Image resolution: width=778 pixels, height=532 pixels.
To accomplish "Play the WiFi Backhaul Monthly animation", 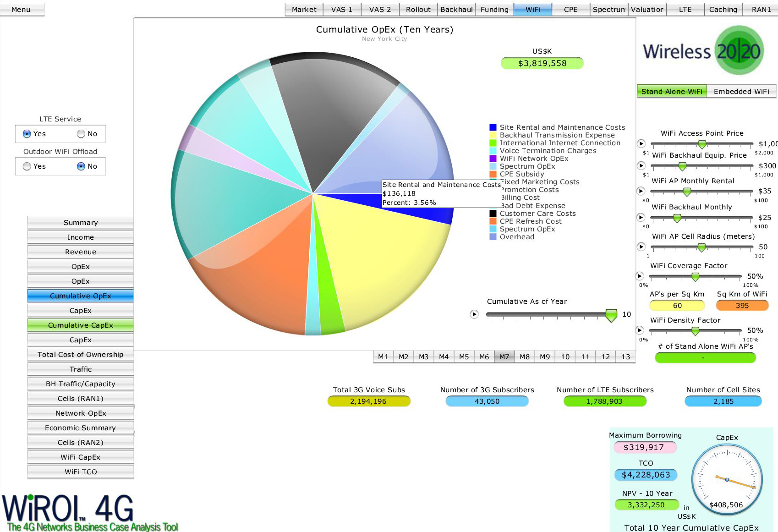I will pyautogui.click(x=641, y=217).
